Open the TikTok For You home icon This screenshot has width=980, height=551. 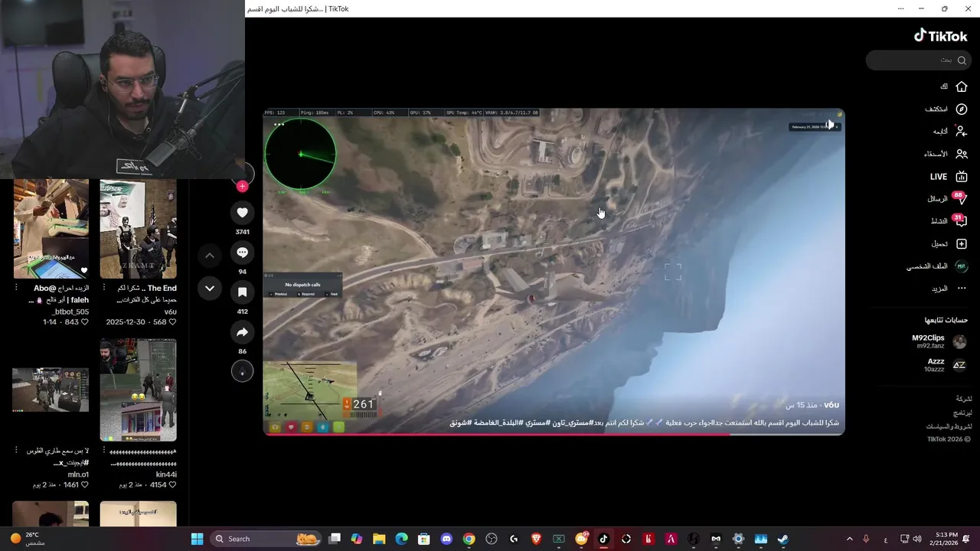point(962,86)
